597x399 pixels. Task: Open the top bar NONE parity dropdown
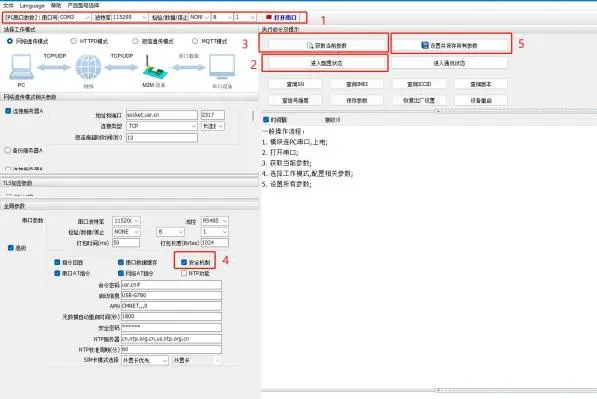click(200, 18)
